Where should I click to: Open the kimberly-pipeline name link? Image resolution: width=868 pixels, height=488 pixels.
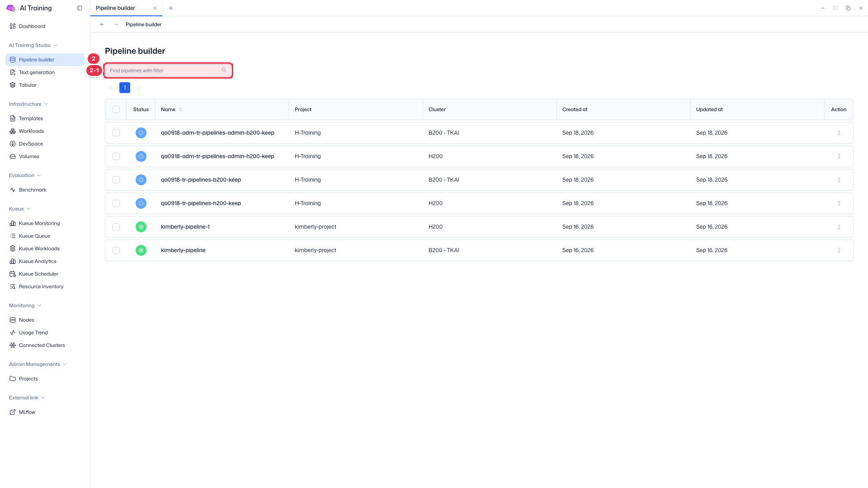pos(183,250)
